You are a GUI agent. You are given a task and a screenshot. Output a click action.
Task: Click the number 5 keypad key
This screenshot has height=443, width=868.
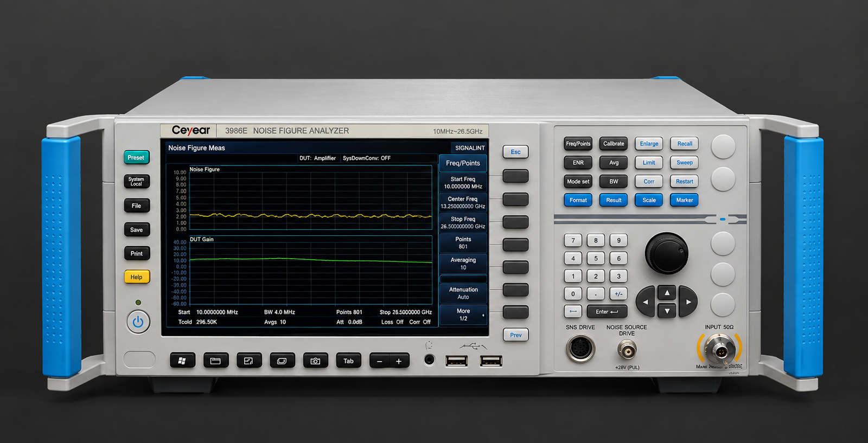[596, 259]
